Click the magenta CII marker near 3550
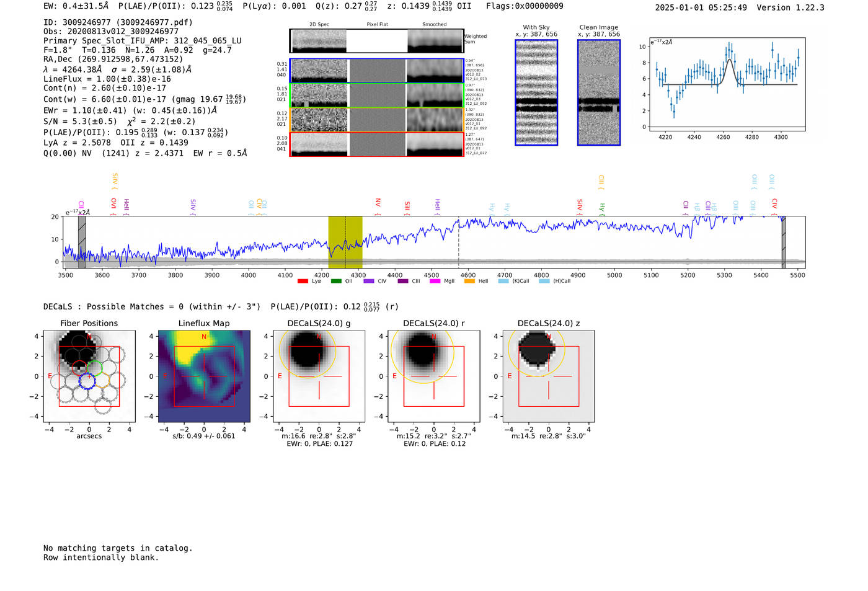 (81, 207)
